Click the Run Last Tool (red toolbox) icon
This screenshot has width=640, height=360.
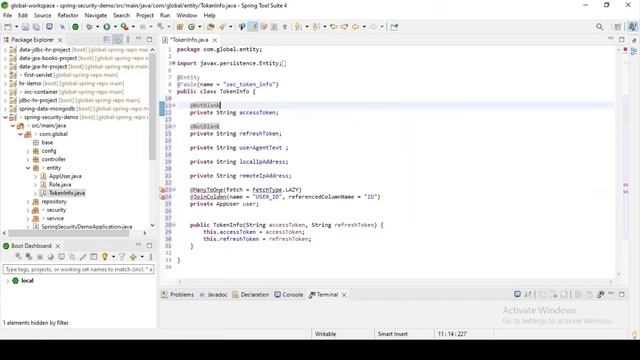[124, 27]
